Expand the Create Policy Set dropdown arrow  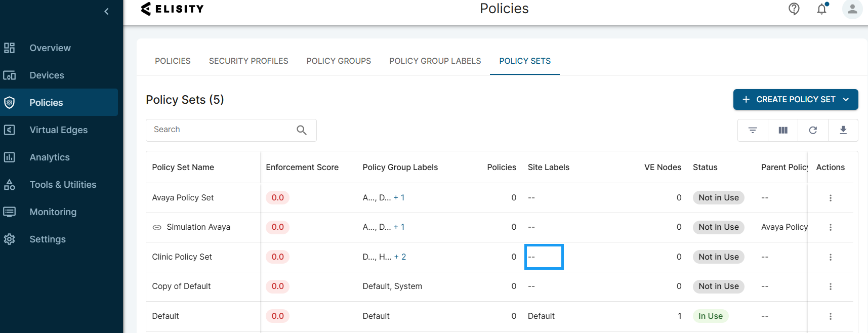pyautogui.click(x=846, y=100)
